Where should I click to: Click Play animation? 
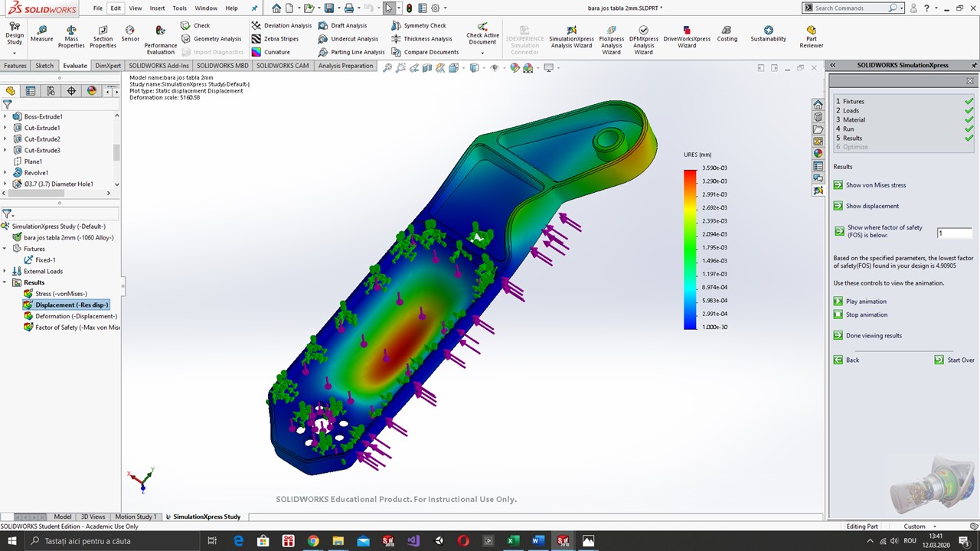click(x=861, y=302)
